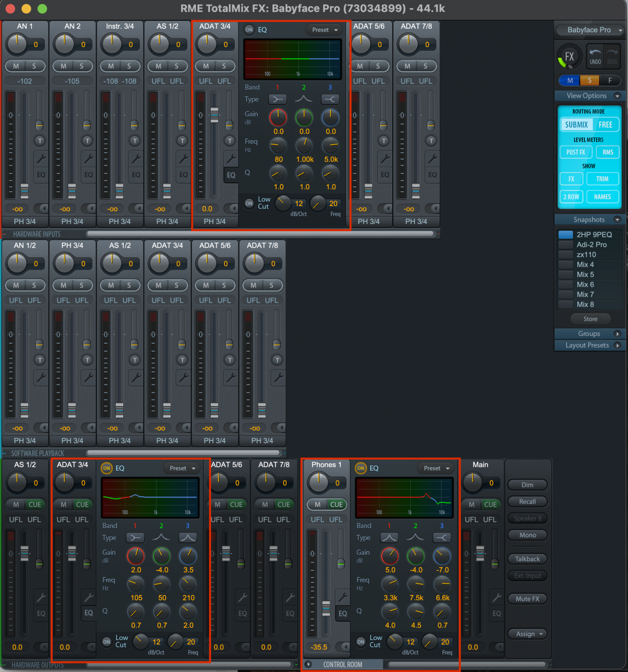Open Preset dropdown in ADAT 3/4 input EQ
The height and width of the screenshot is (672, 628).
click(325, 30)
